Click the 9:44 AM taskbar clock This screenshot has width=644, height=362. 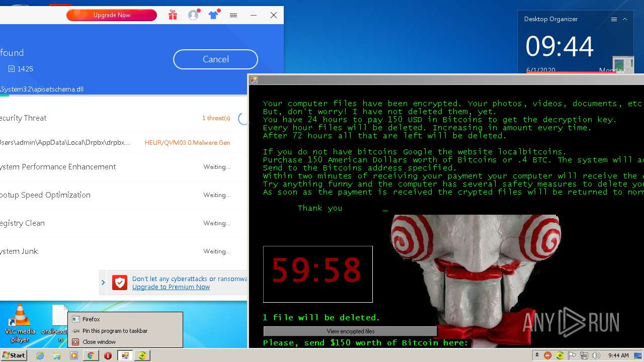[x=618, y=355]
